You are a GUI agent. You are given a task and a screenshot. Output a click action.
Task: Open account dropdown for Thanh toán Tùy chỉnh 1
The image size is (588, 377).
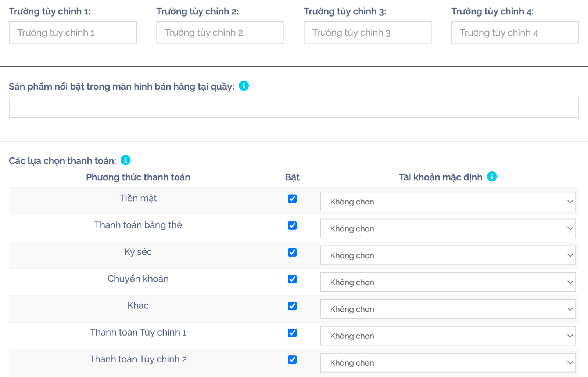coord(448,336)
